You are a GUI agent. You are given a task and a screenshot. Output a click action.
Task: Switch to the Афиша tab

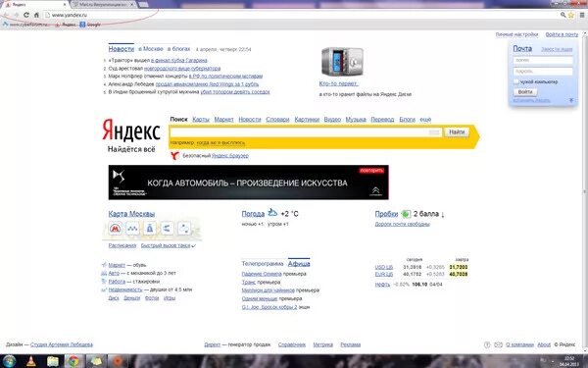(x=299, y=264)
